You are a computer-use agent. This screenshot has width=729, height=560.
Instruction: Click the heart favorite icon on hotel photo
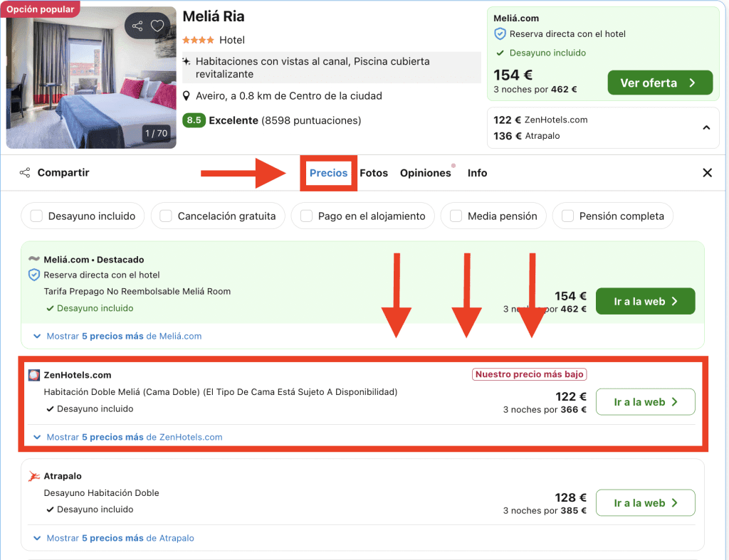point(157,26)
